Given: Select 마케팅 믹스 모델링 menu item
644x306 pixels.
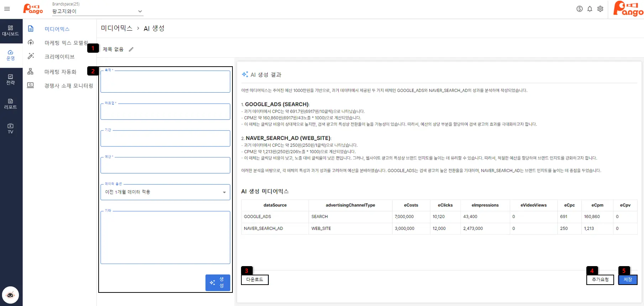Looking at the screenshot, I should [66, 43].
